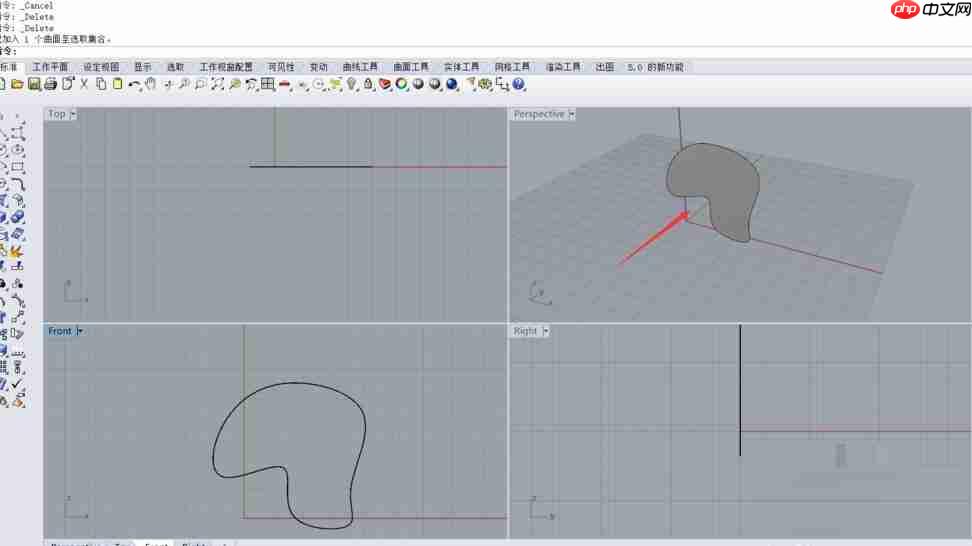Switch to 渲染工具 tab

click(x=563, y=67)
